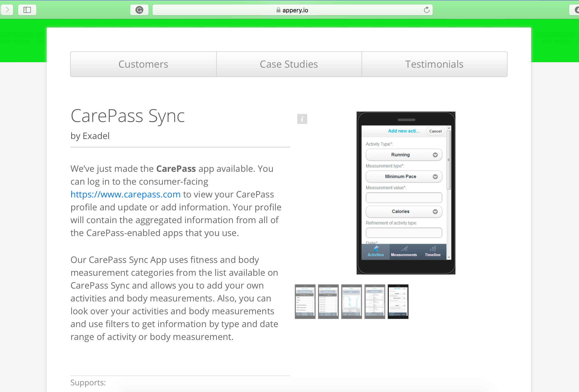Toggle the Safari sidebar button
The height and width of the screenshot is (392, 579).
coord(27,10)
